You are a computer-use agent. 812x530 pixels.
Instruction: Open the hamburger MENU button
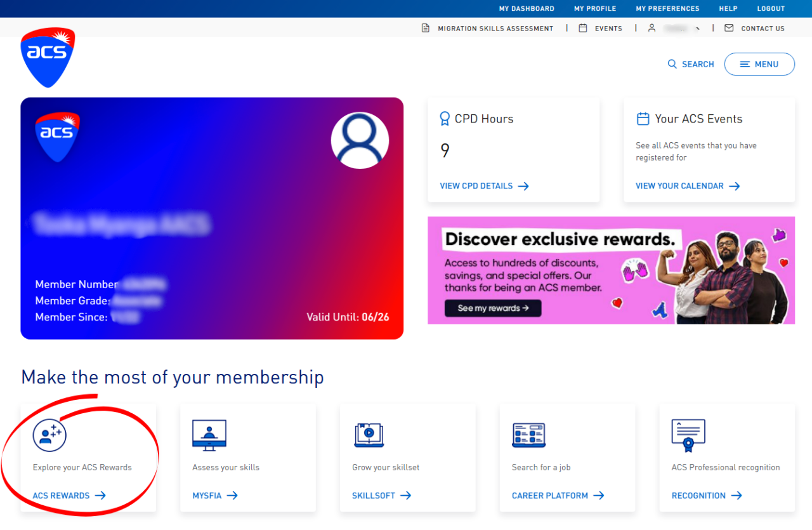(759, 64)
